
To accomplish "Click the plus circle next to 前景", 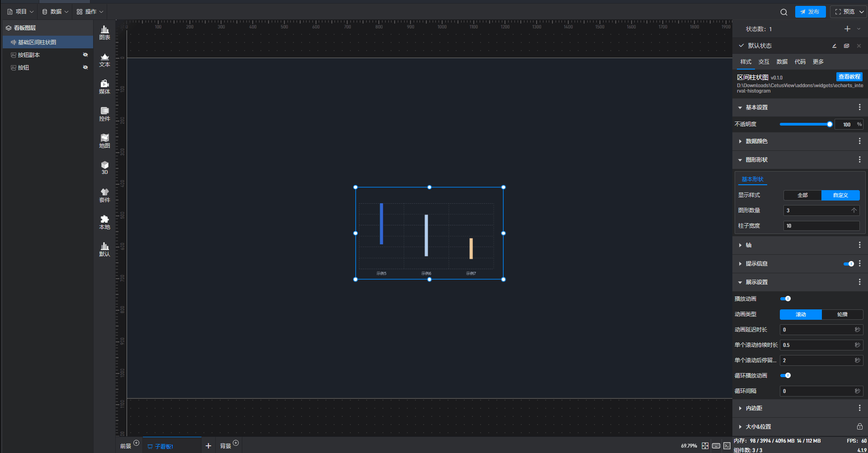I will click(136, 443).
